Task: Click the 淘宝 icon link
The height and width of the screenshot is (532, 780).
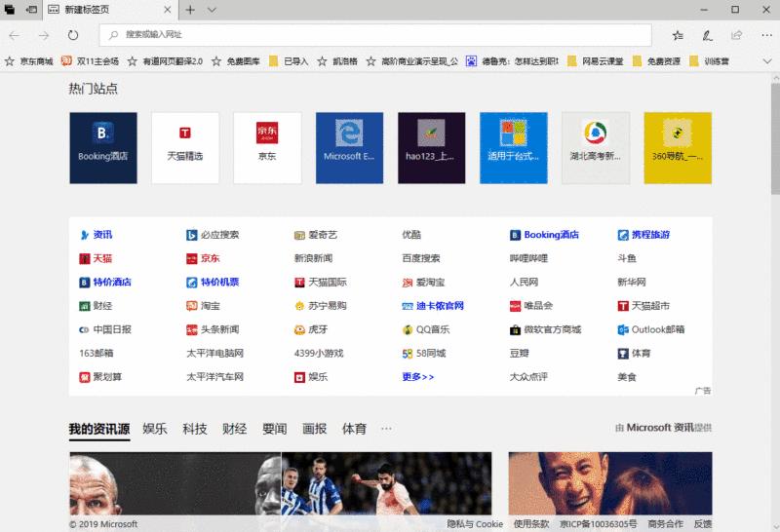Action: (203, 306)
